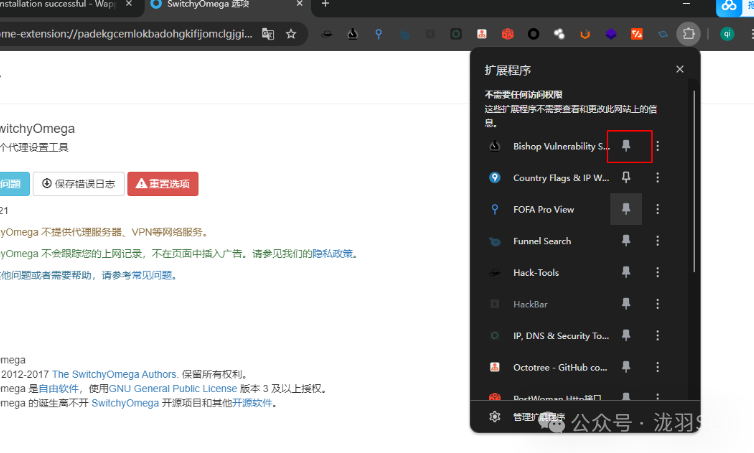Image resolution: width=754 pixels, height=453 pixels.
Task: Open more options for Country Flags & IP
Action: coord(657,177)
